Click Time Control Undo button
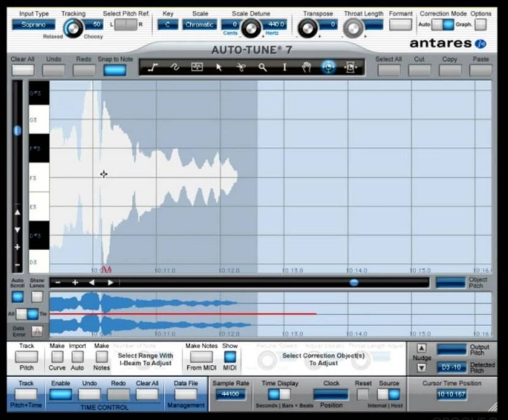The height and width of the screenshot is (420, 508). pyautogui.click(x=90, y=394)
